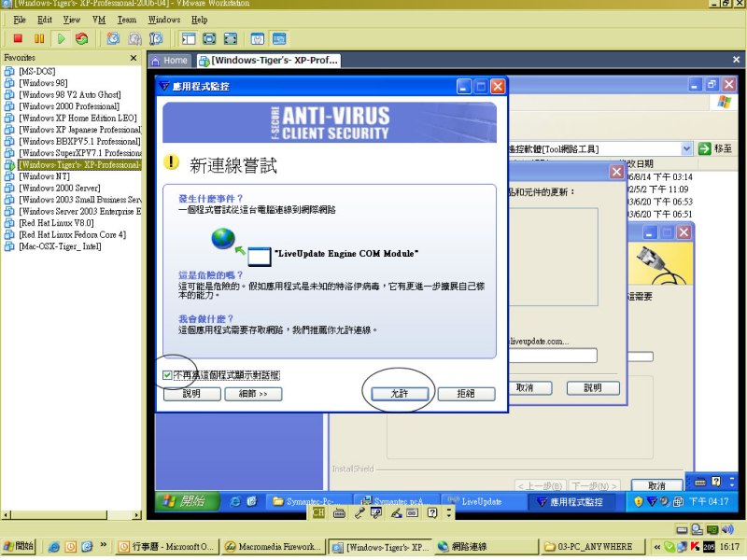Click the text field below liveupdate.com...
Screen dimensions: 747x560
coord(553,356)
